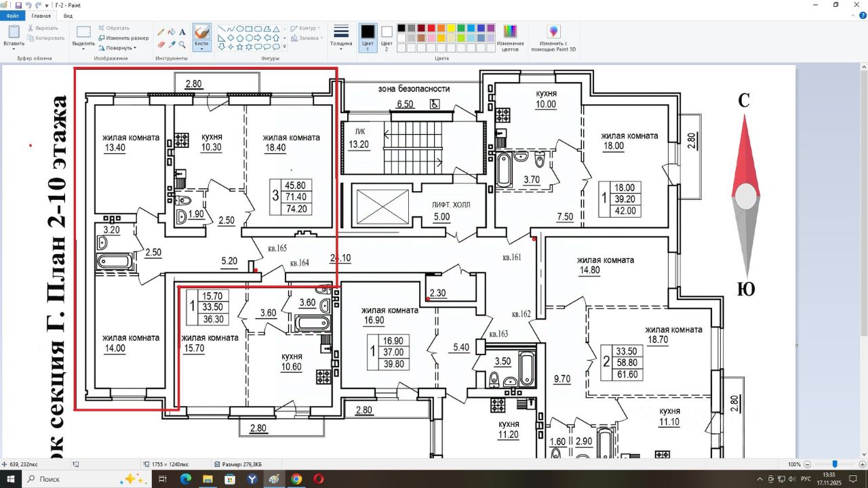Select the Text tool

pyautogui.click(x=182, y=32)
